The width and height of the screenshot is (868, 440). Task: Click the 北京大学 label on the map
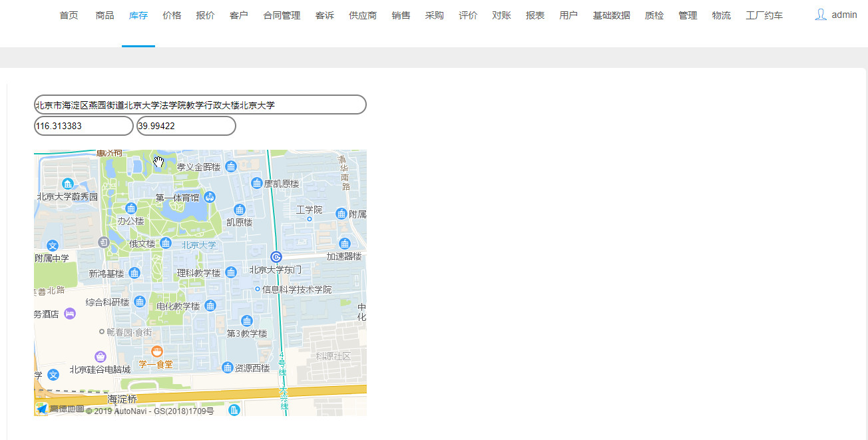point(199,244)
